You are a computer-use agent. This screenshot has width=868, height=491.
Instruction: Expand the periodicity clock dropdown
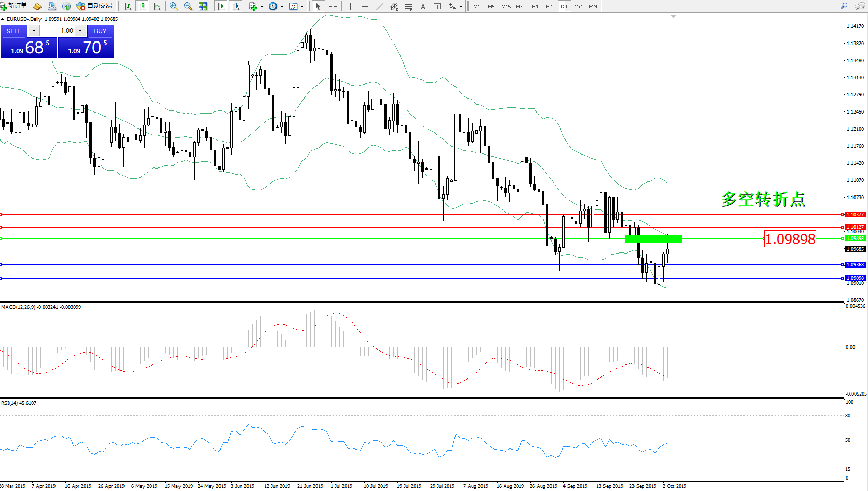click(282, 7)
